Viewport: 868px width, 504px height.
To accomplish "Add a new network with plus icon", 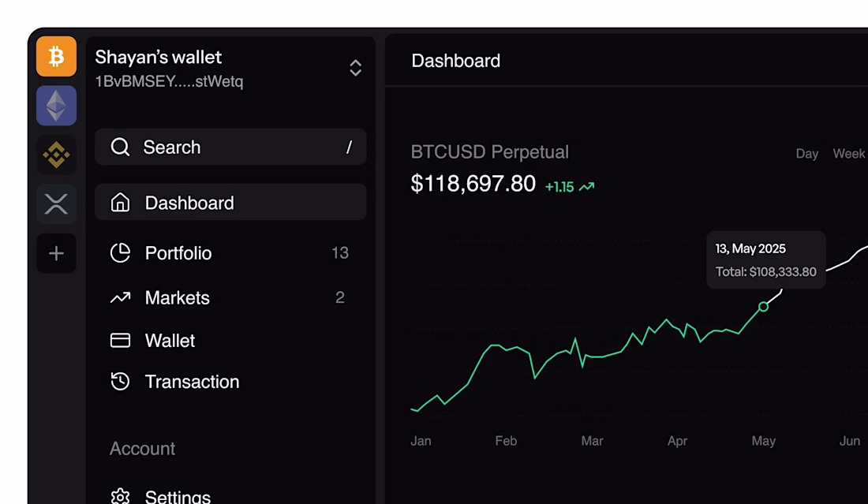I will 56,253.
